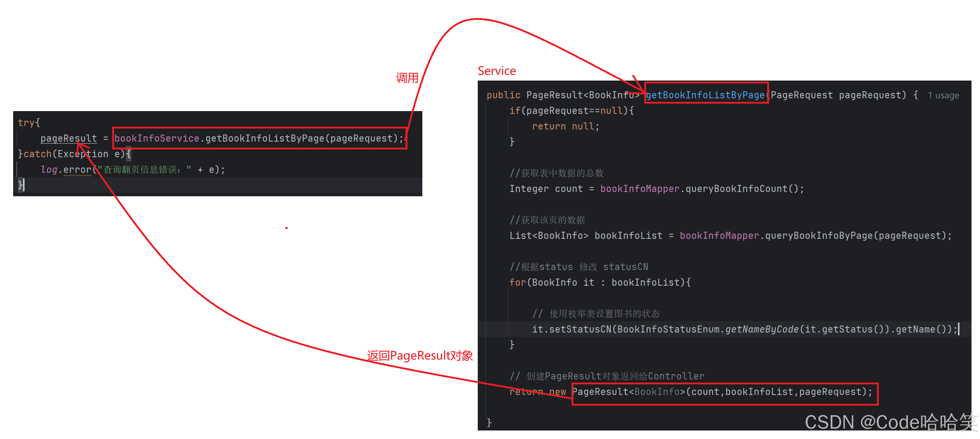Click the comment '获取该页的数据'
This screenshot has width=980, height=439.
547,220
